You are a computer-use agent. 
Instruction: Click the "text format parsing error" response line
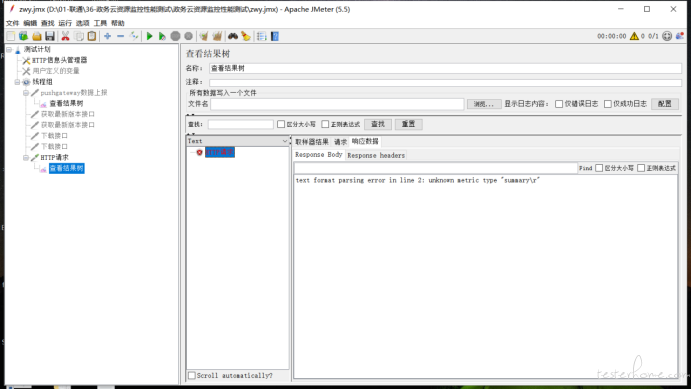417,180
